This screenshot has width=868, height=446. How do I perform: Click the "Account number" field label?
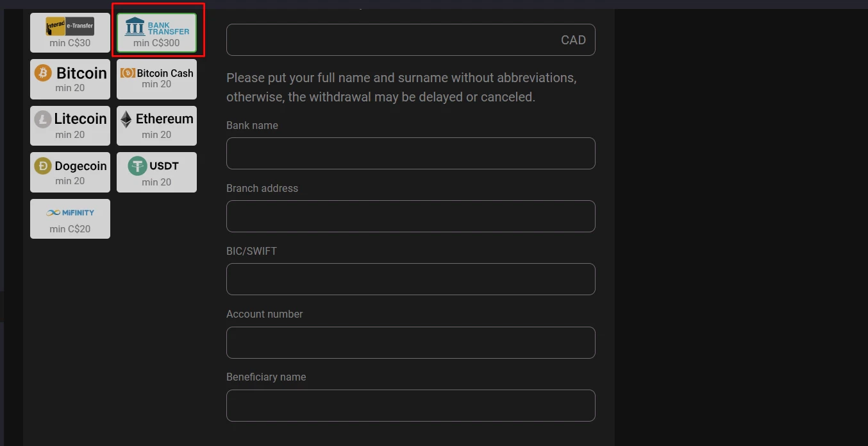(264, 314)
